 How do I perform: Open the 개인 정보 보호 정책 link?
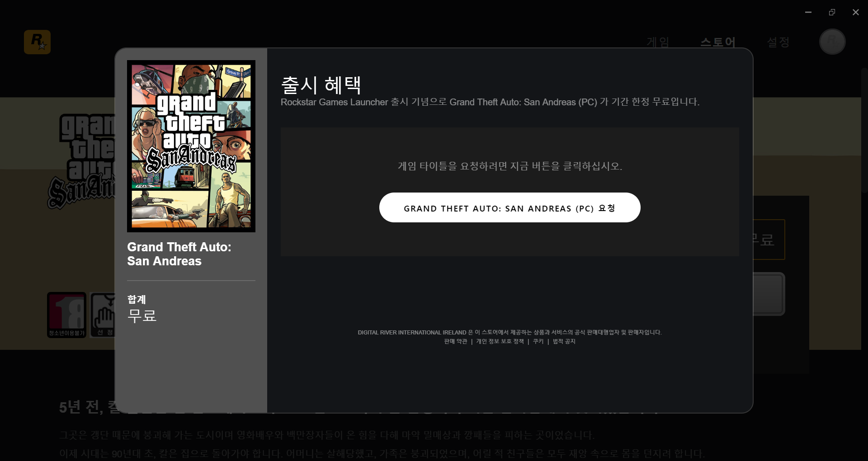(x=500, y=341)
